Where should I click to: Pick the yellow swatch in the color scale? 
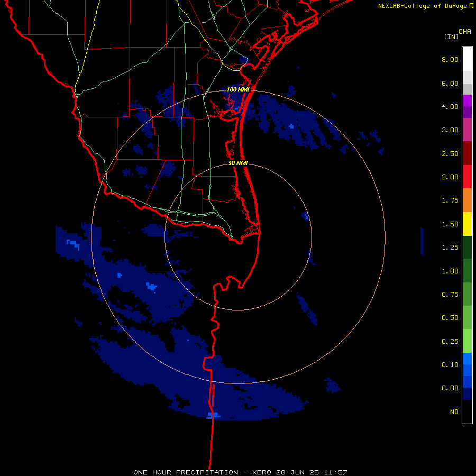tap(467, 224)
